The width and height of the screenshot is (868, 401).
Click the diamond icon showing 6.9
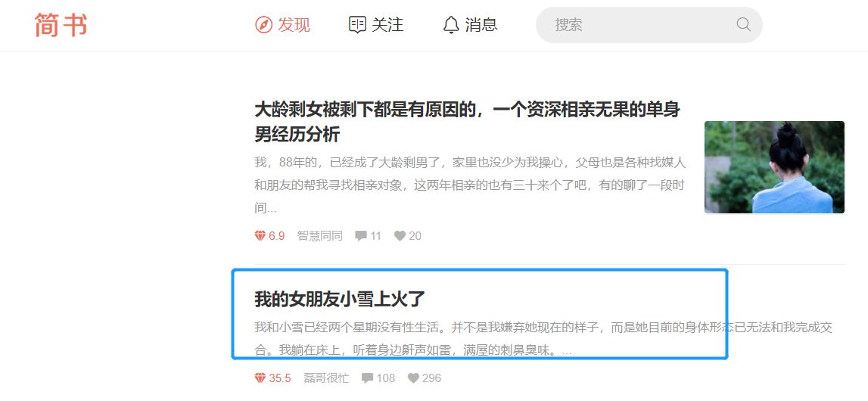pyautogui.click(x=260, y=236)
